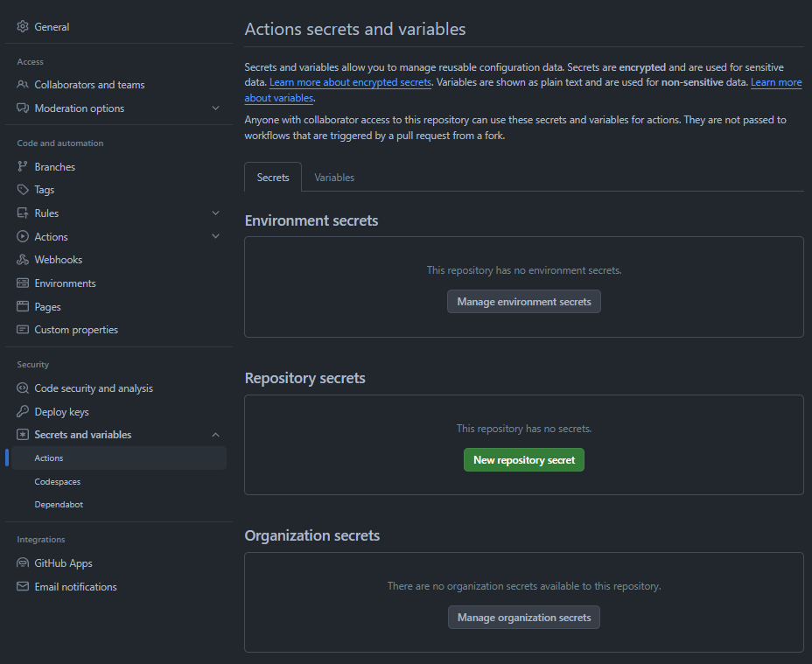Click the Environments icon
Image resolution: width=812 pixels, height=664 pixels.
pyautogui.click(x=23, y=283)
